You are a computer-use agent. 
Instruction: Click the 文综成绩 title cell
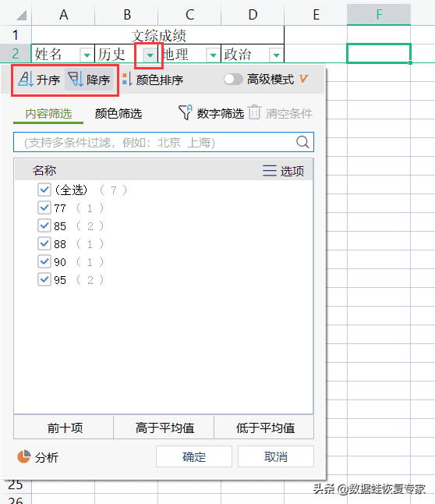(158, 35)
